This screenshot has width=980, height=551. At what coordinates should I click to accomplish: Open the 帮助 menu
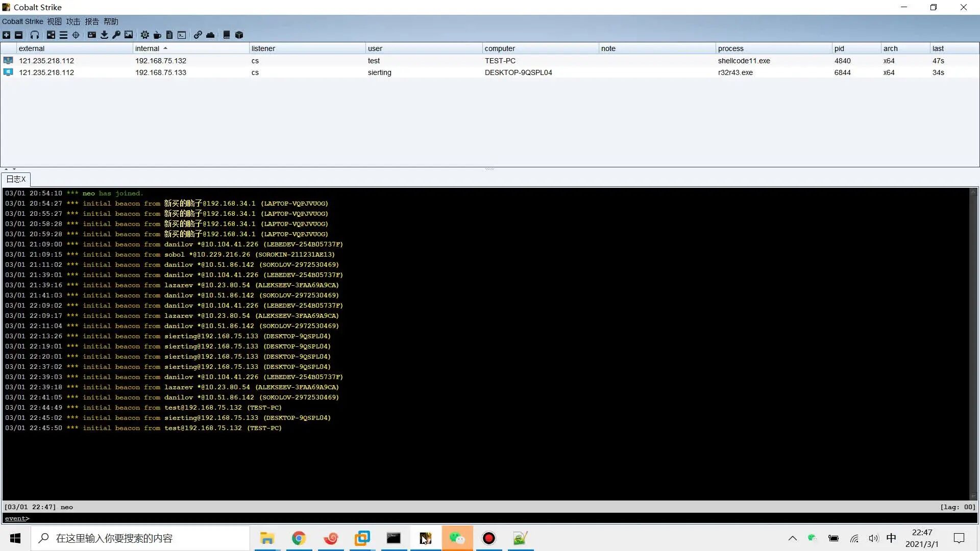pos(111,21)
